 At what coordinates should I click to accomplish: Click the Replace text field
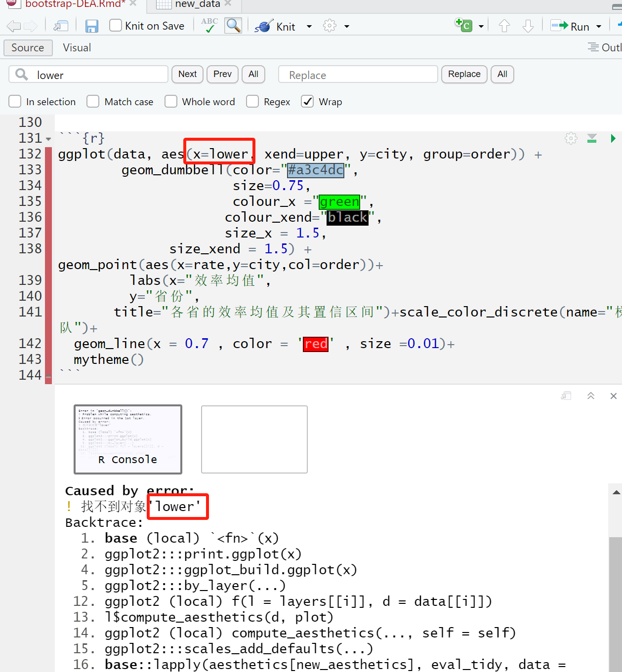pos(358,75)
